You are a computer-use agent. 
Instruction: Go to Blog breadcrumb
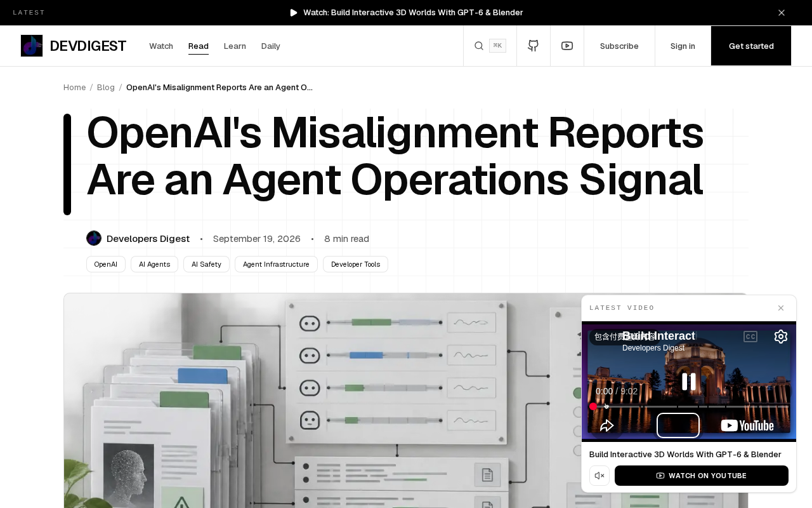coord(106,87)
